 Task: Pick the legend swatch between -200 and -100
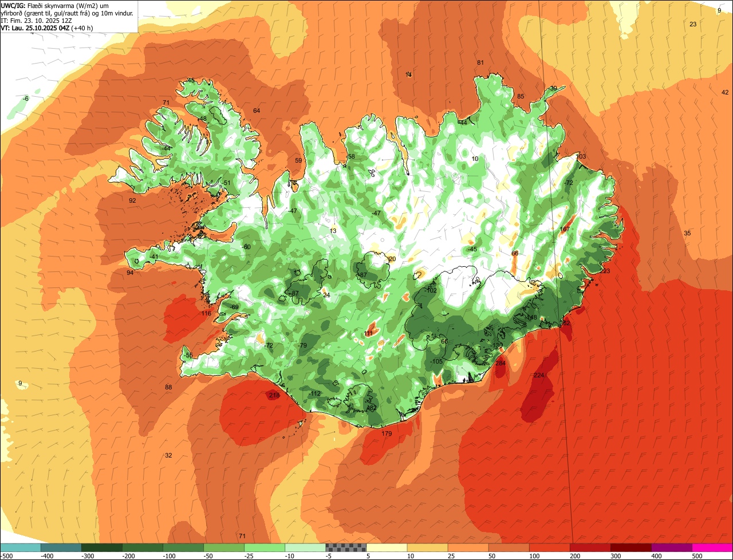click(x=143, y=547)
